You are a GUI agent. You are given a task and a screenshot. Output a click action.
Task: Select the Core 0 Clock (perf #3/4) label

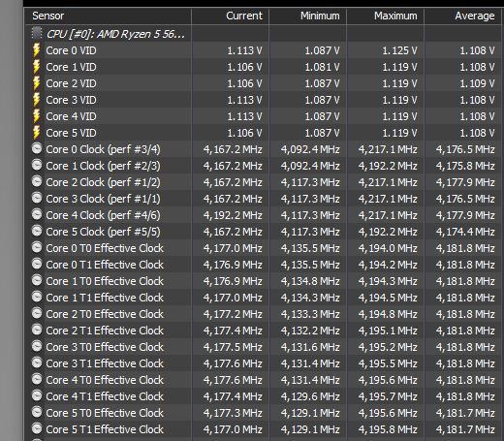pyautogui.click(x=103, y=149)
